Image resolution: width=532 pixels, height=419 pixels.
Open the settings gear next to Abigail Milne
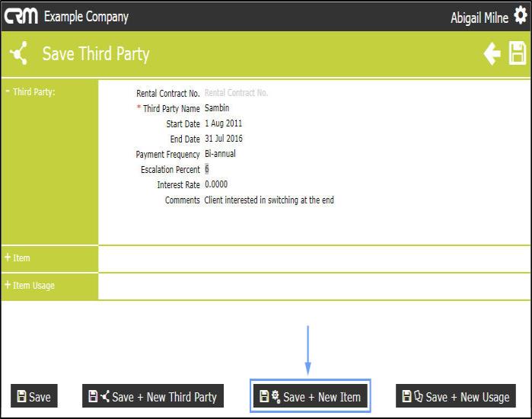520,16
